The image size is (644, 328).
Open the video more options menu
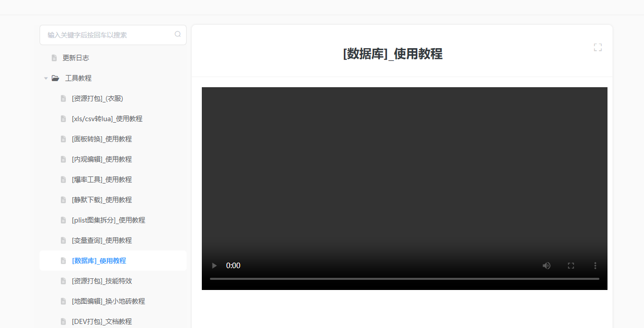595,266
